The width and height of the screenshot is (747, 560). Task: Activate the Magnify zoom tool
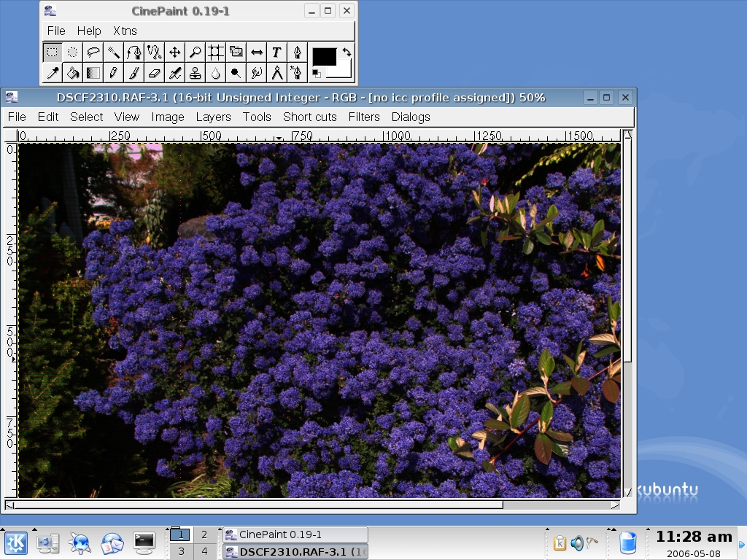pos(195,52)
